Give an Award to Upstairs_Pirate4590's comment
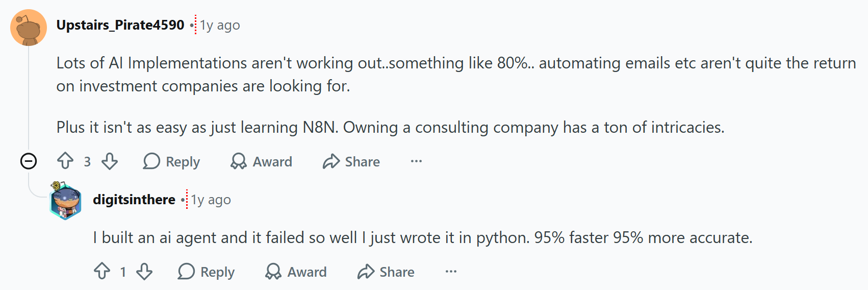The width and height of the screenshot is (868, 290). (x=261, y=161)
